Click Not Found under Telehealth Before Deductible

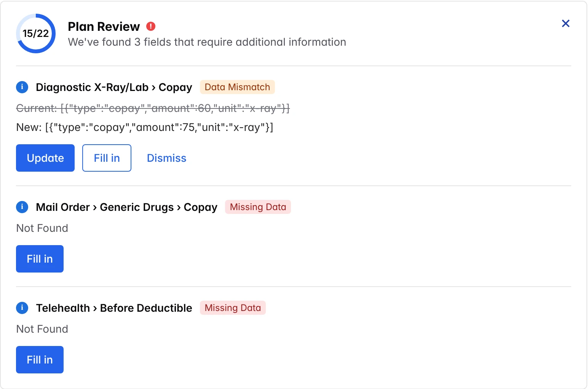[42, 329]
